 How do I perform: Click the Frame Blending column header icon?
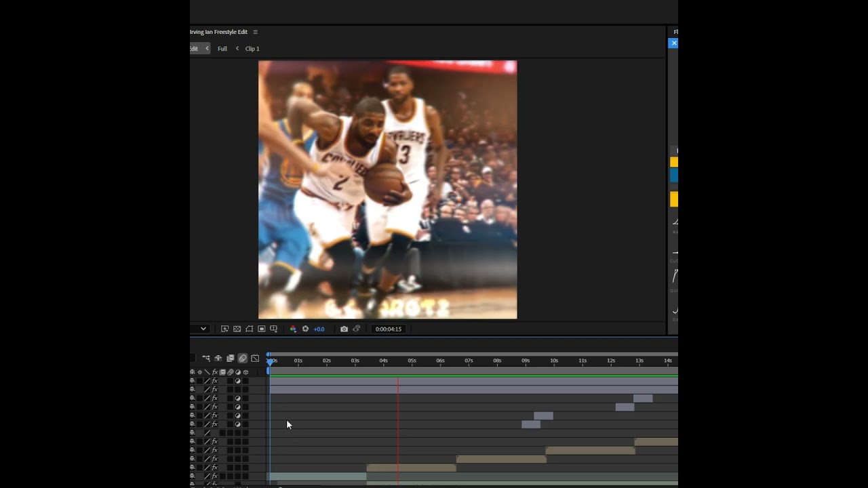[222, 372]
